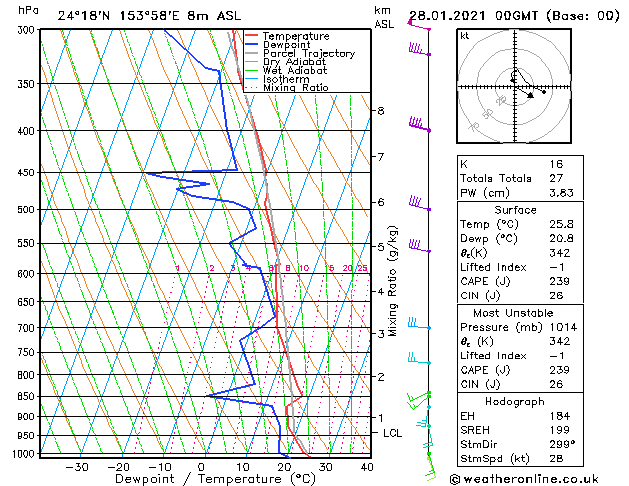Click the Surface CIN (J) row
The width and height of the screenshot is (629, 486).
pos(520,296)
